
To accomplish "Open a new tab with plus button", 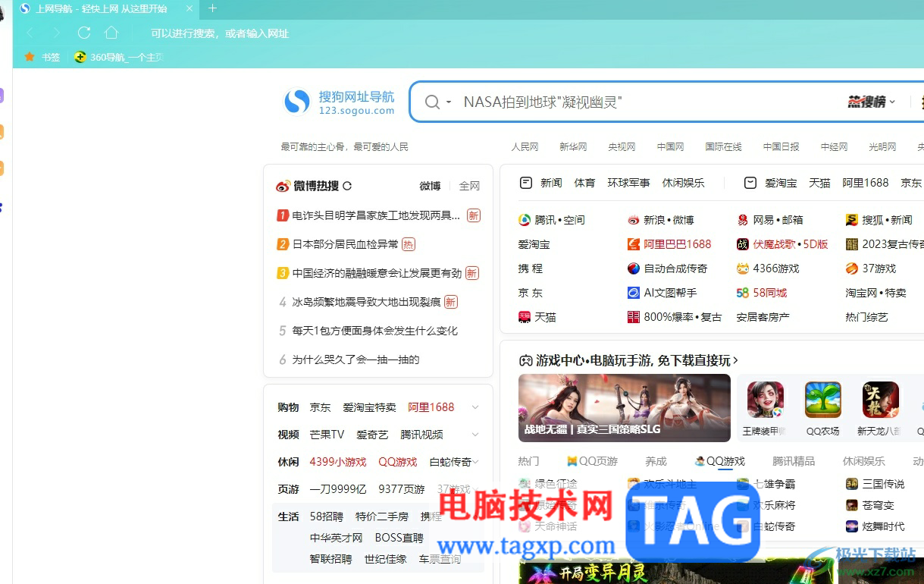I will 212,8.
